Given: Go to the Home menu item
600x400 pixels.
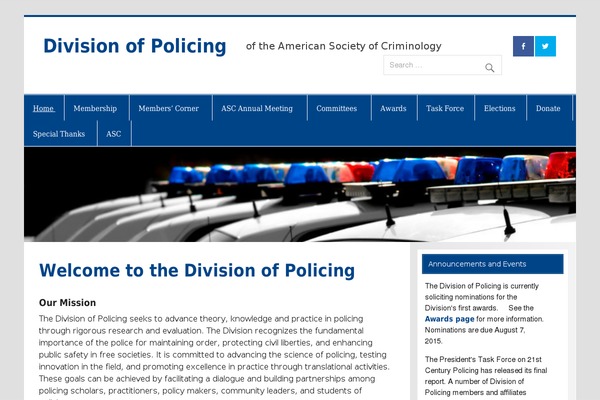Looking at the screenshot, I should (43, 108).
